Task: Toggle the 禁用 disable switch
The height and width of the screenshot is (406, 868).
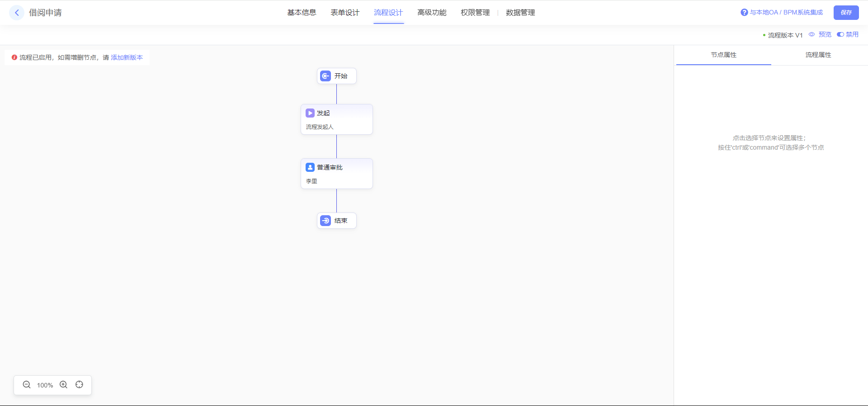Action: coord(840,34)
